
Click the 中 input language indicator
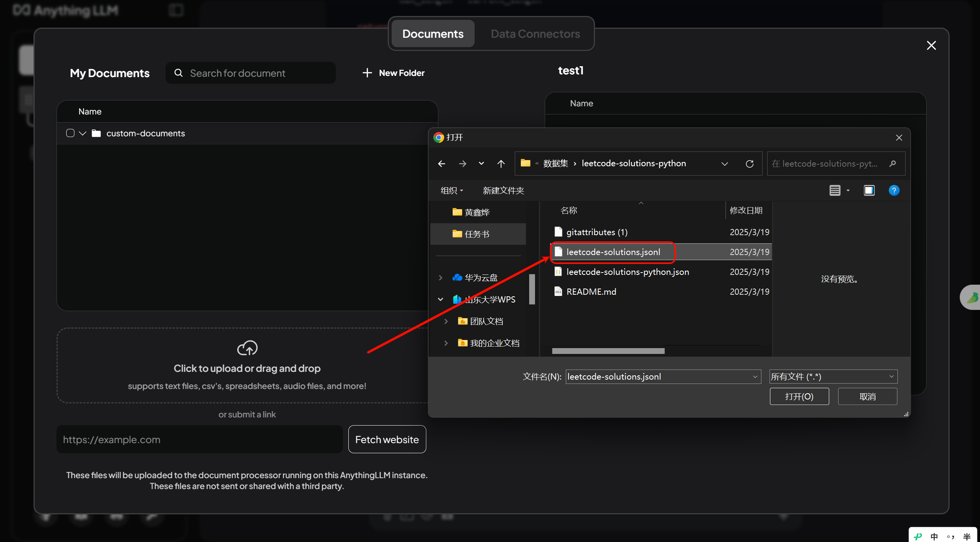point(934,537)
